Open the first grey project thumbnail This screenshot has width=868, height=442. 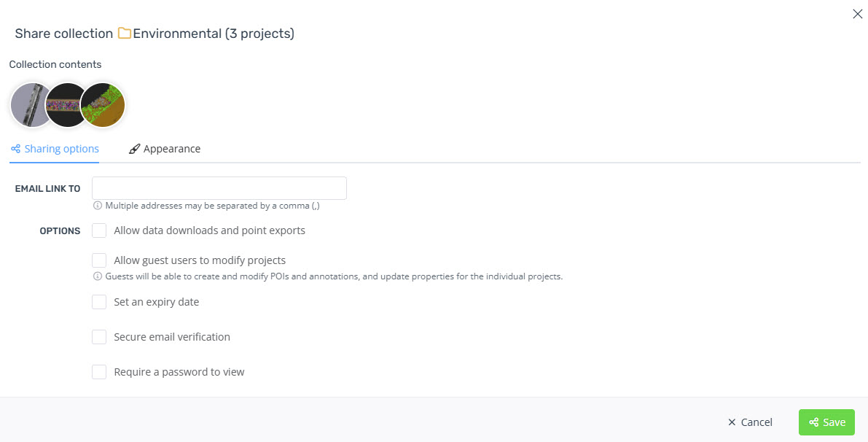pyautogui.click(x=31, y=105)
